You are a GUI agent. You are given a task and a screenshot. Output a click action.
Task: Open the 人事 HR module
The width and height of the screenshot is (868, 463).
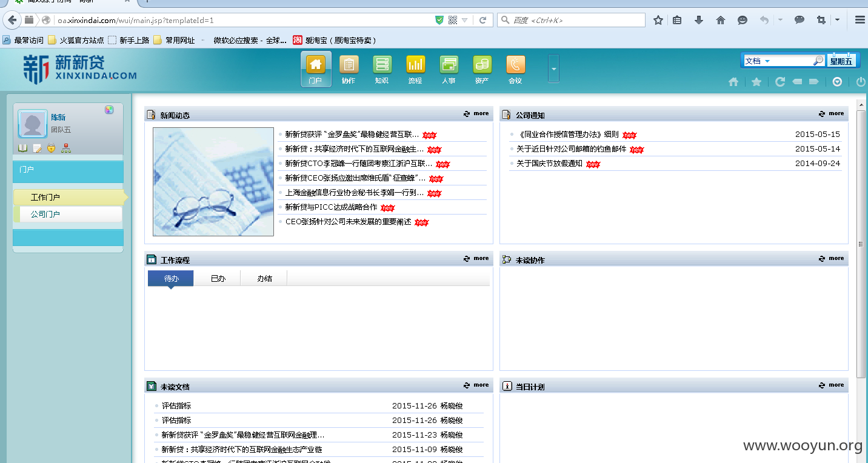click(x=449, y=69)
